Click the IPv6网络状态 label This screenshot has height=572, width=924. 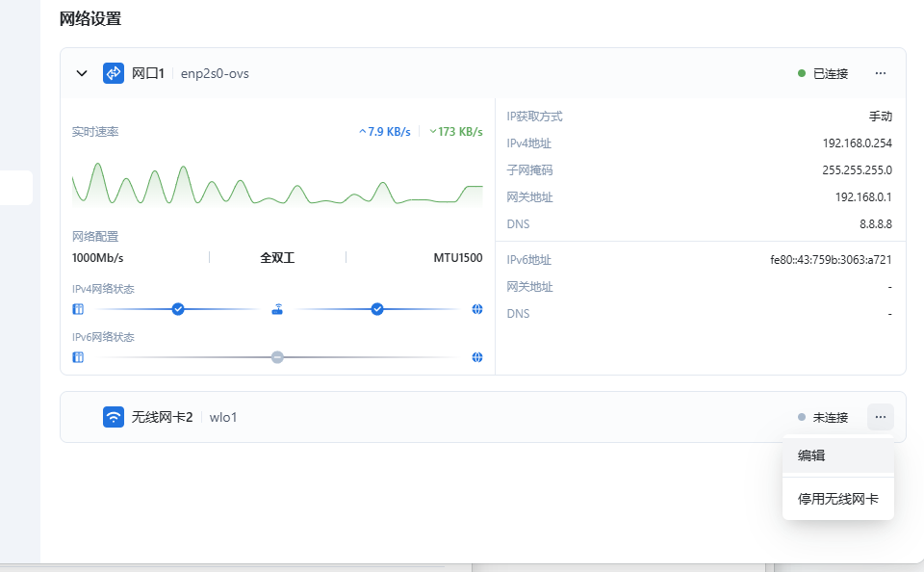click(x=103, y=337)
